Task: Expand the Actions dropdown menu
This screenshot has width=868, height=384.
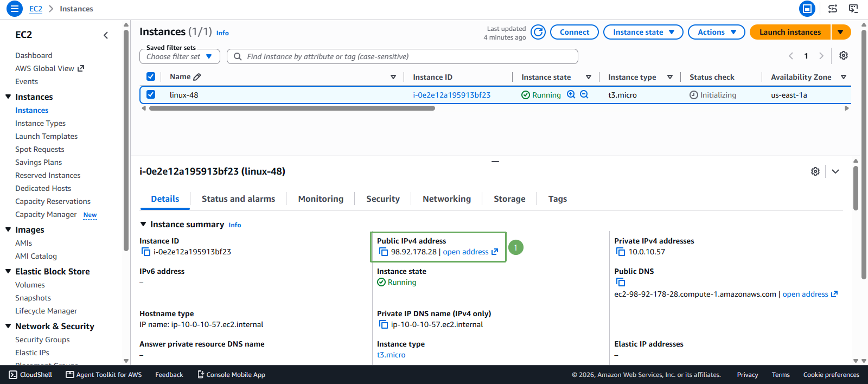Action: [x=716, y=32]
